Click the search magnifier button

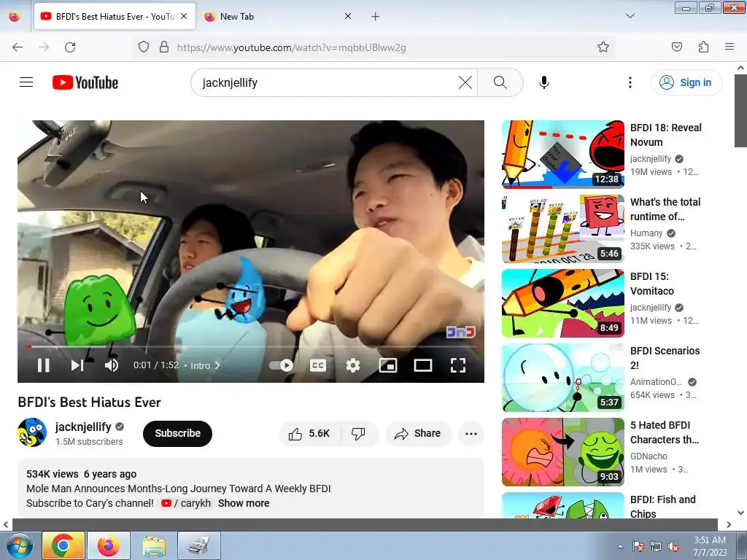coord(500,82)
